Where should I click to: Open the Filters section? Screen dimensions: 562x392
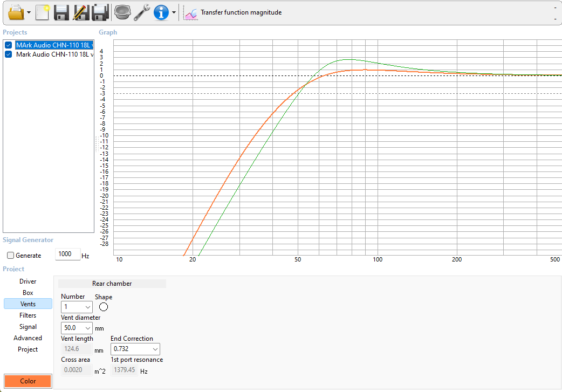(x=28, y=315)
